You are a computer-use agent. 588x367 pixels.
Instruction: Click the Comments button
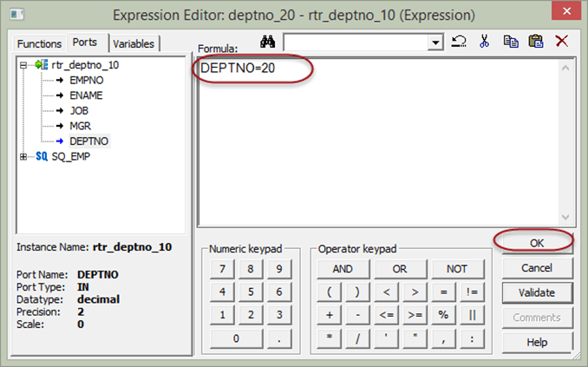537,318
